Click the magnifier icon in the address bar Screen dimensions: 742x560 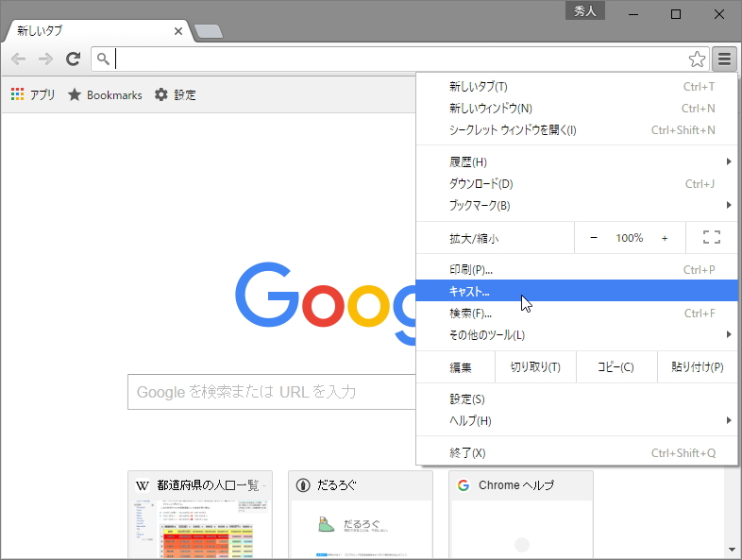103,59
